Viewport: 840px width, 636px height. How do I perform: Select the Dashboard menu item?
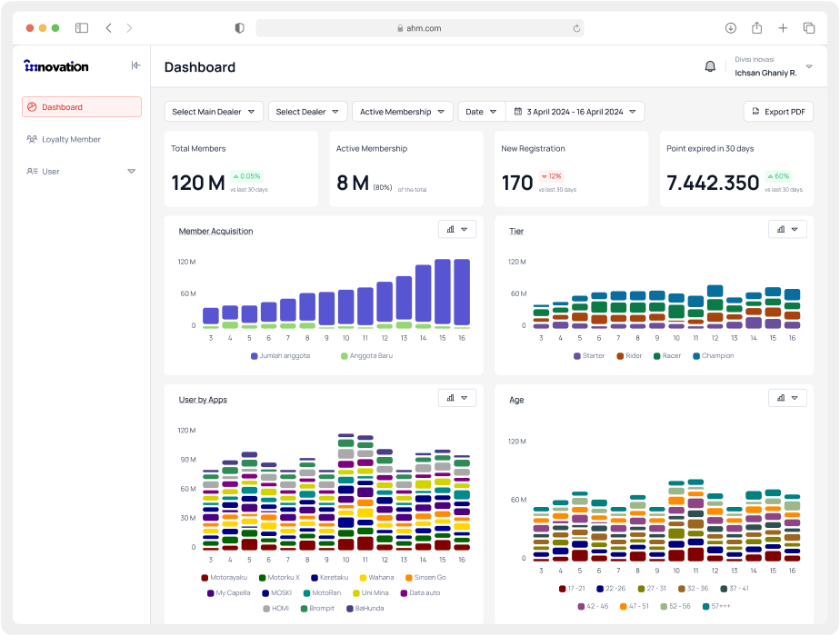(82, 107)
